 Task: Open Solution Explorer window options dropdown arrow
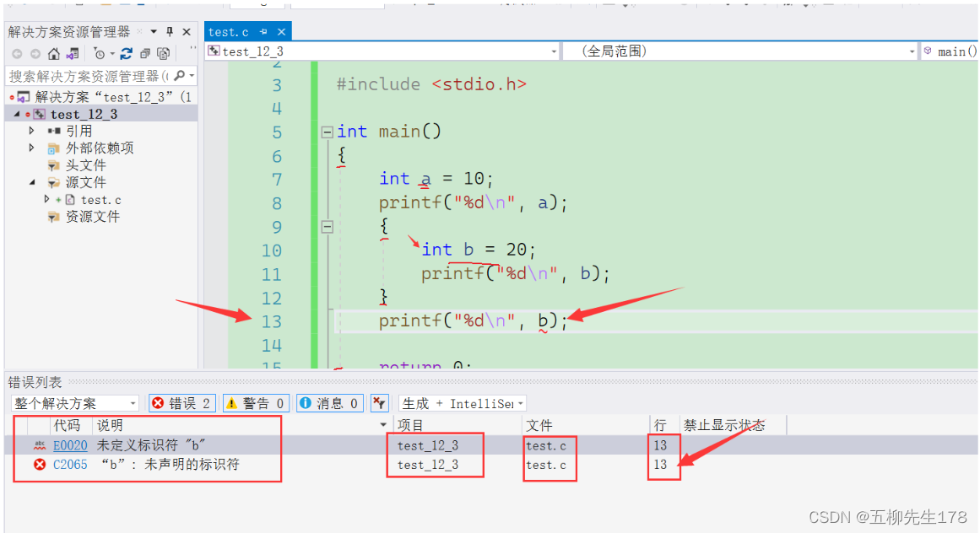(x=153, y=31)
